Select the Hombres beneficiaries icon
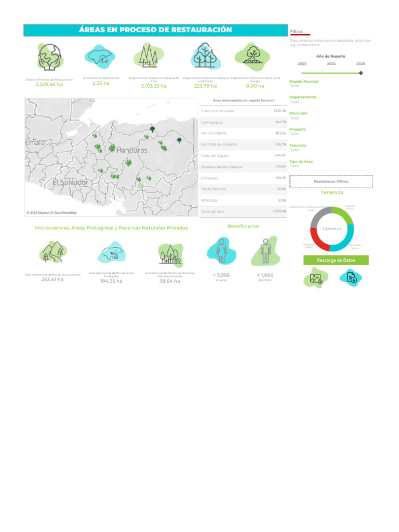This screenshot has width=399, height=532. click(x=265, y=251)
